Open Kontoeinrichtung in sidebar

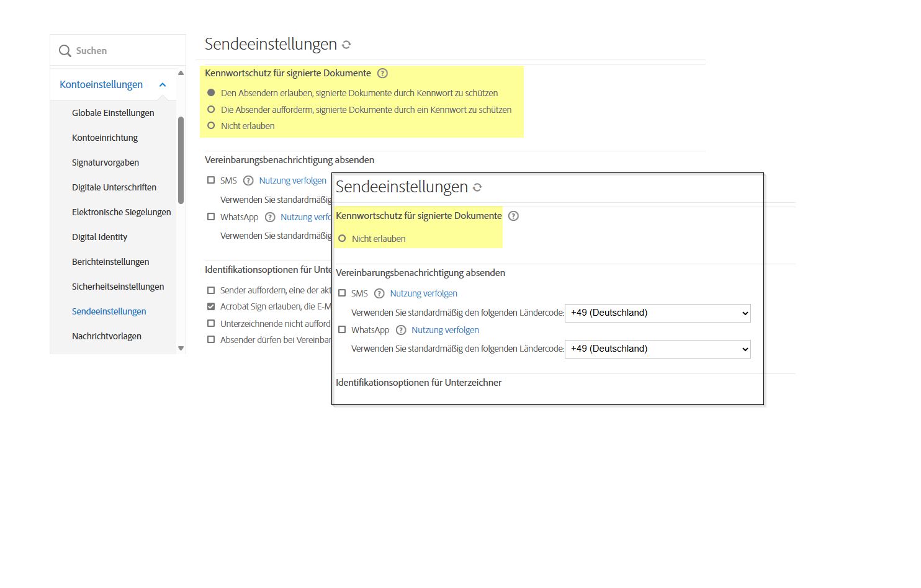pos(105,138)
